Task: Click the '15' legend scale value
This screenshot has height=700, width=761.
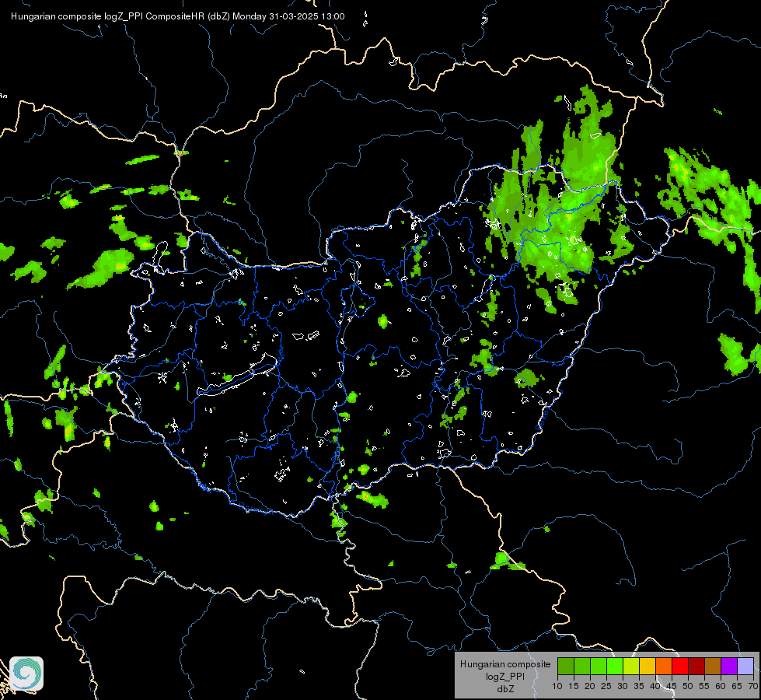Action: click(x=574, y=686)
